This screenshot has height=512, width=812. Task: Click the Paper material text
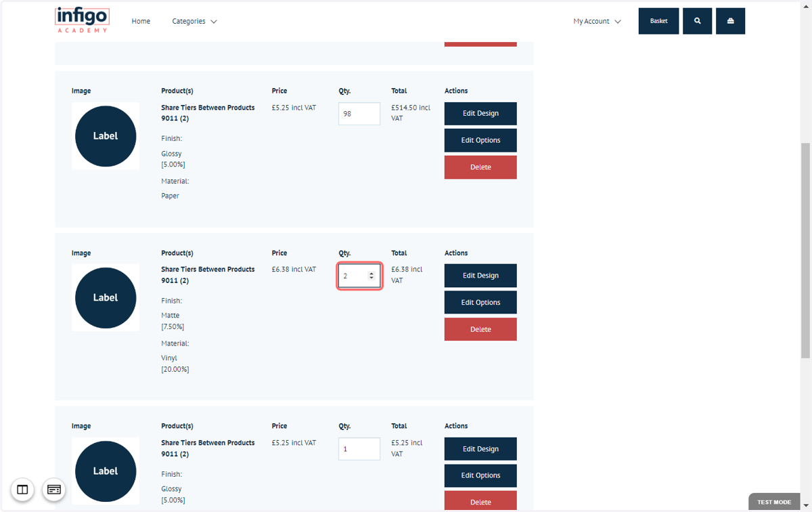tap(170, 196)
